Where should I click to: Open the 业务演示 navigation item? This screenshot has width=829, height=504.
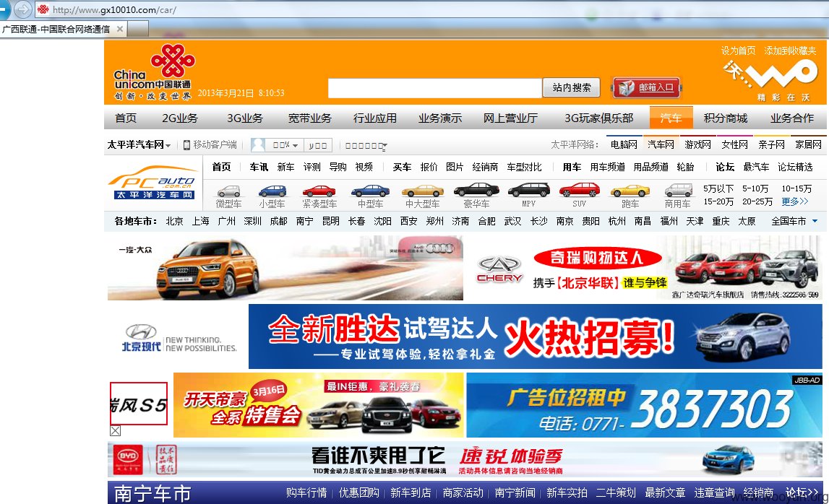coord(440,118)
